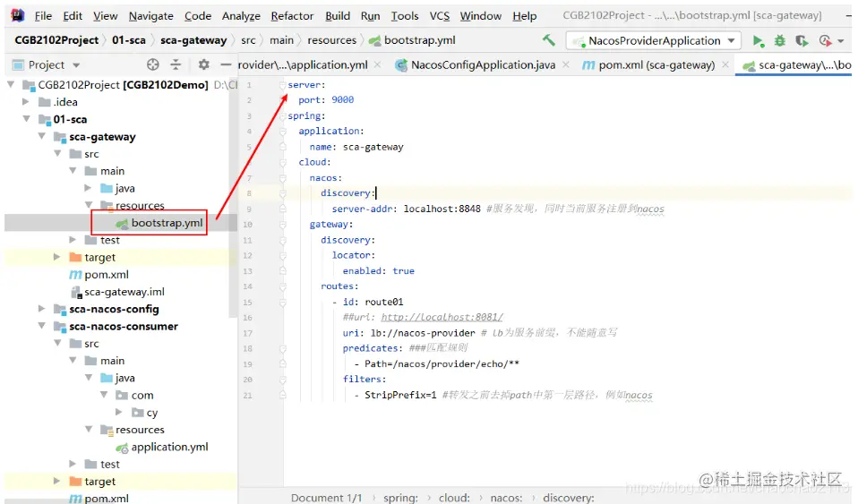
Task: Expand the sca-nacos-config module
Action: coord(41,309)
